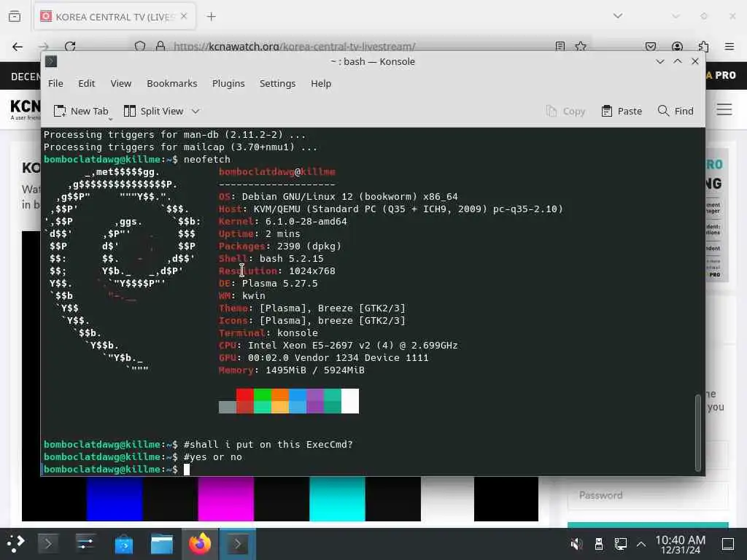Click the KCNA Watch logo on webpage
Viewport: 747px width, 560px height.
(25, 109)
